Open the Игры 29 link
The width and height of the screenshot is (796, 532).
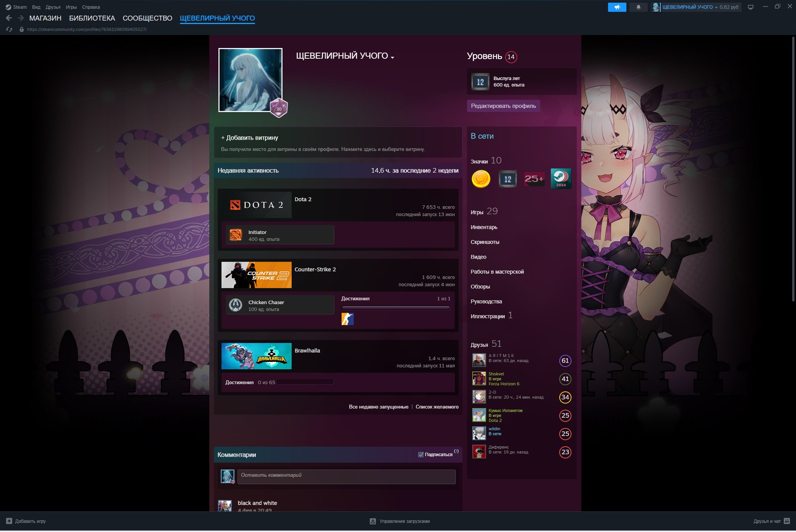pyautogui.click(x=484, y=212)
